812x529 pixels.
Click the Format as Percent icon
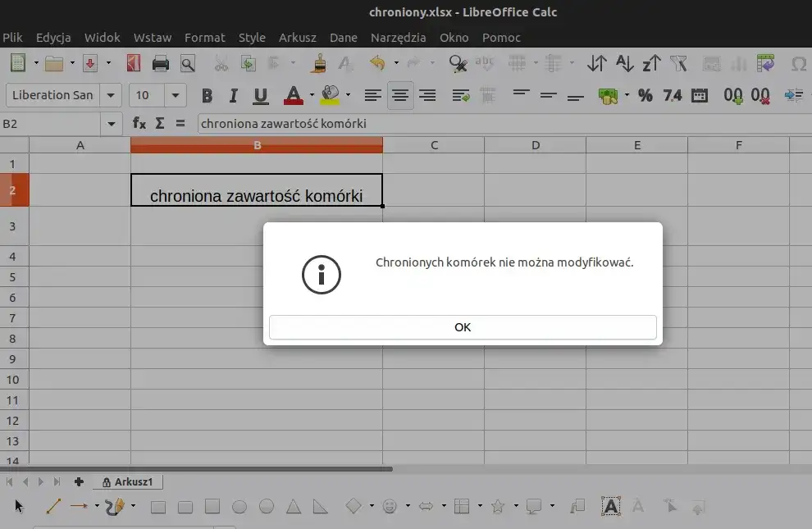click(x=644, y=95)
